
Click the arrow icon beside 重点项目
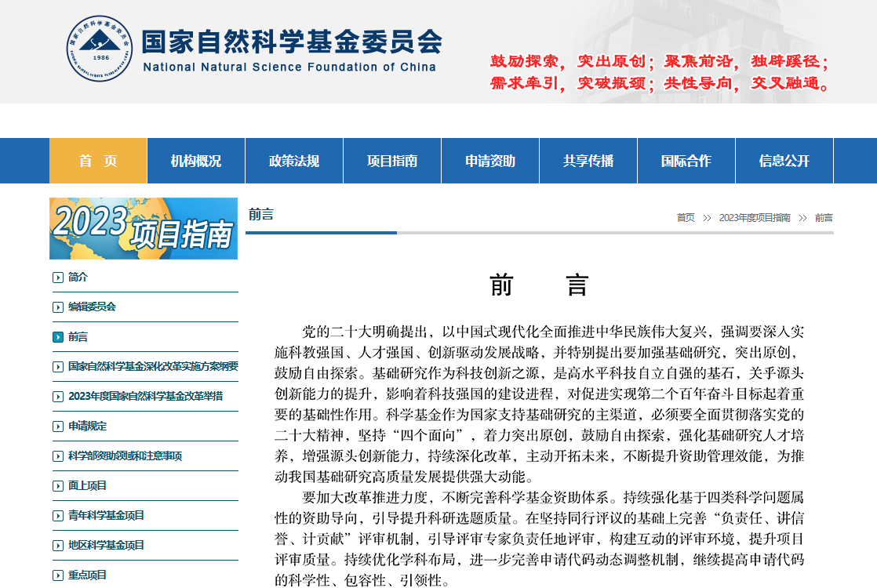click(x=58, y=575)
